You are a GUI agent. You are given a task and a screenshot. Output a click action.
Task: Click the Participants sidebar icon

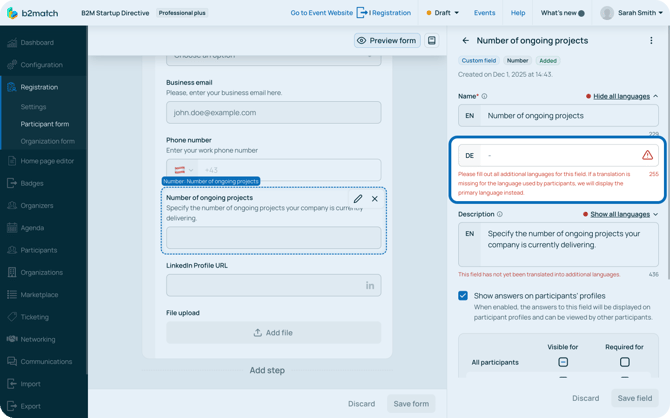coord(12,250)
